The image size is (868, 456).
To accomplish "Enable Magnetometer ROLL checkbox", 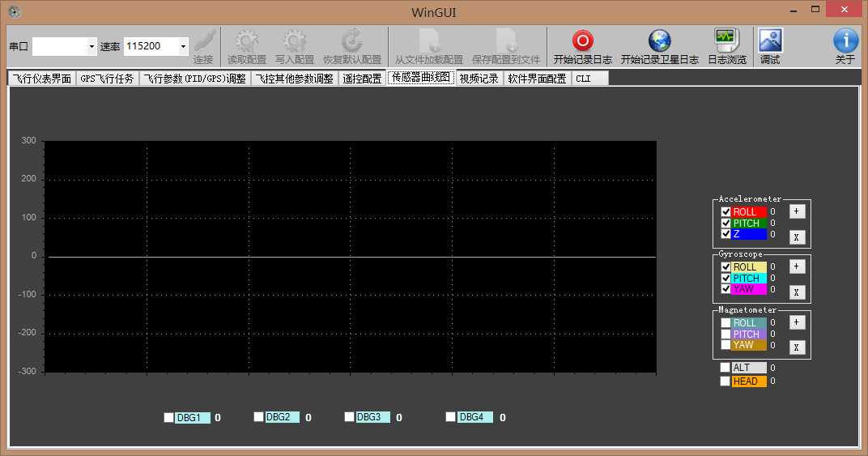I will click(725, 322).
